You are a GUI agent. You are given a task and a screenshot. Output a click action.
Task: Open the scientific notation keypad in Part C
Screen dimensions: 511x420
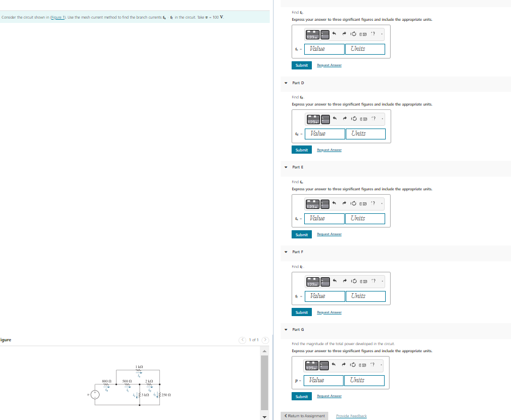312,34
